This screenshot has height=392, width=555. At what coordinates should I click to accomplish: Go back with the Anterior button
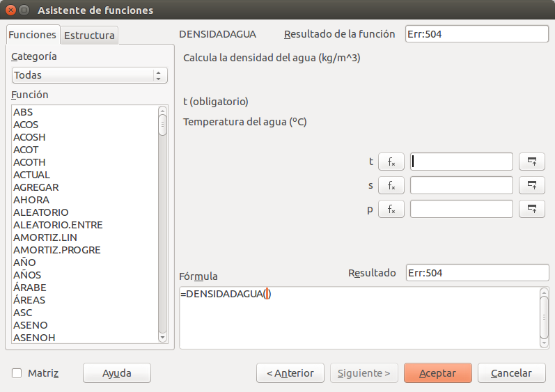point(290,373)
